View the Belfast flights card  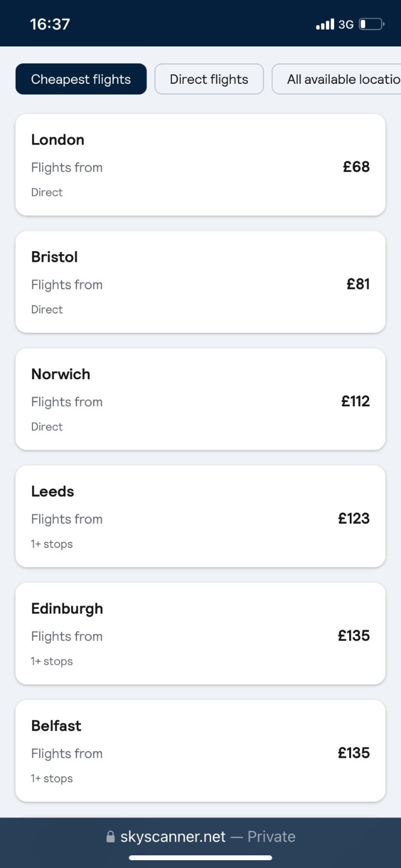coord(200,750)
